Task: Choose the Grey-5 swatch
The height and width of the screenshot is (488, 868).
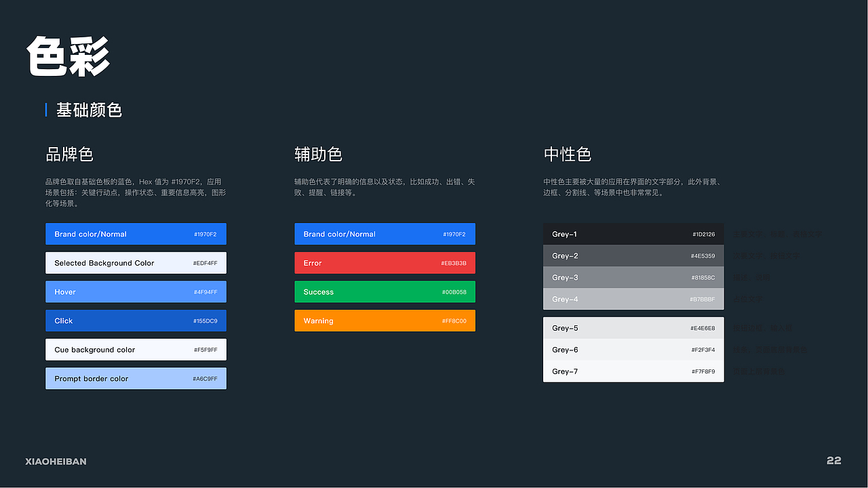Action: (x=633, y=328)
